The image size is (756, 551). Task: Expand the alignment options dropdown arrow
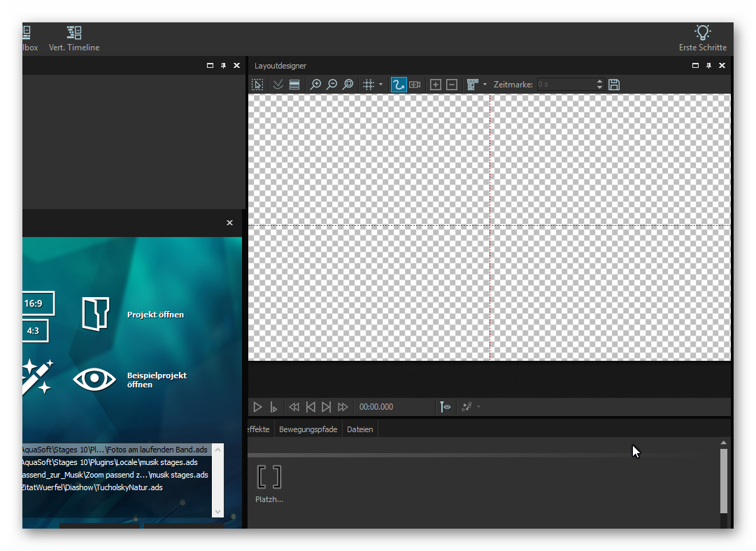[485, 85]
